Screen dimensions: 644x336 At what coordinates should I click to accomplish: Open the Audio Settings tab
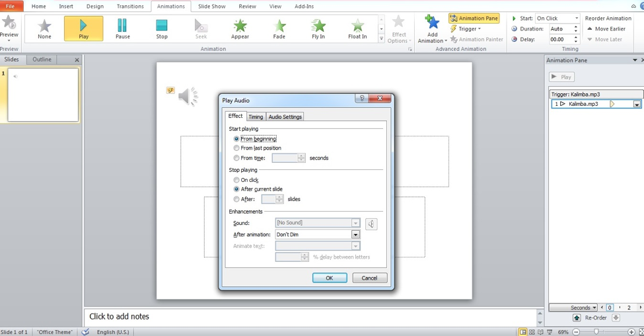(x=285, y=117)
